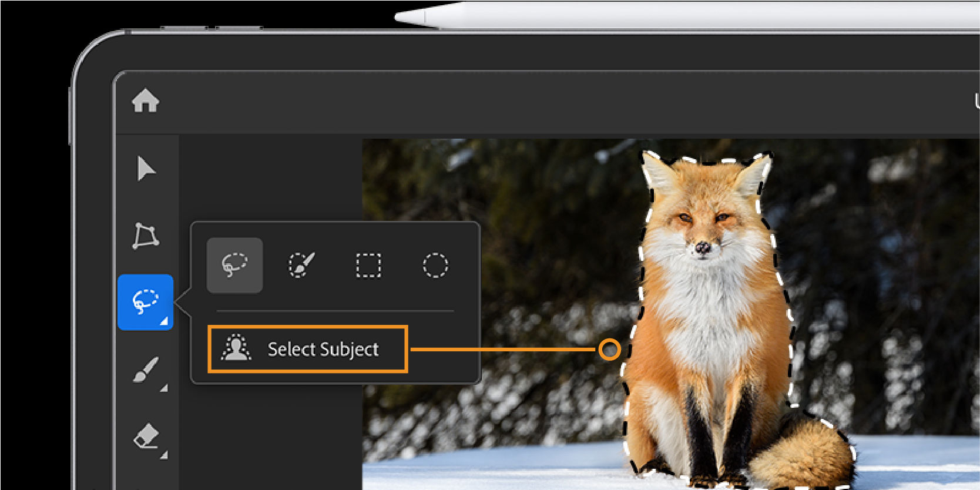Select the Move tool

click(146, 169)
